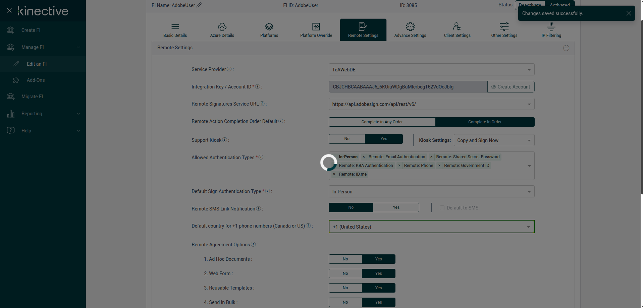Open Kiosk Settings dropdown
The width and height of the screenshot is (644, 308).
(x=494, y=140)
